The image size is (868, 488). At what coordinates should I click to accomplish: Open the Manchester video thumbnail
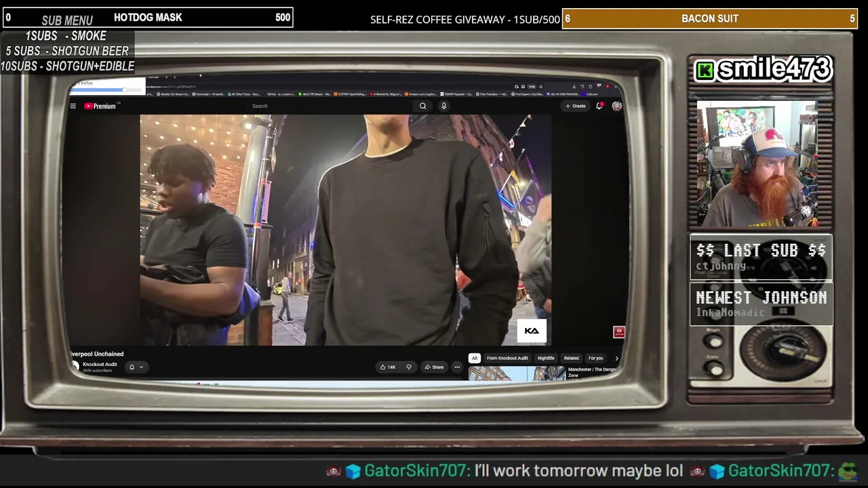click(x=517, y=373)
